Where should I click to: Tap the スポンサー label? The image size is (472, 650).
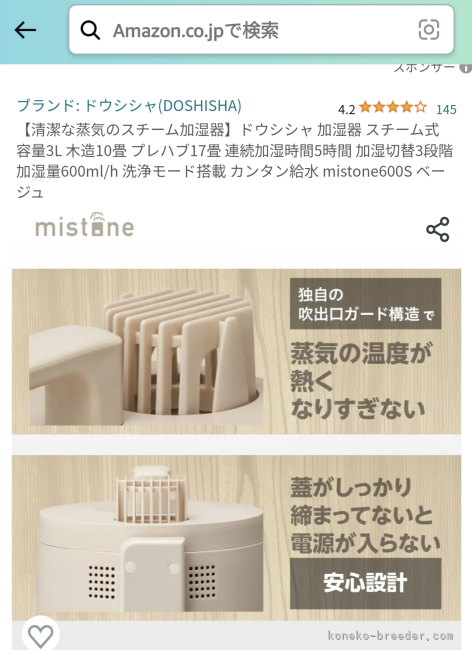(424, 68)
